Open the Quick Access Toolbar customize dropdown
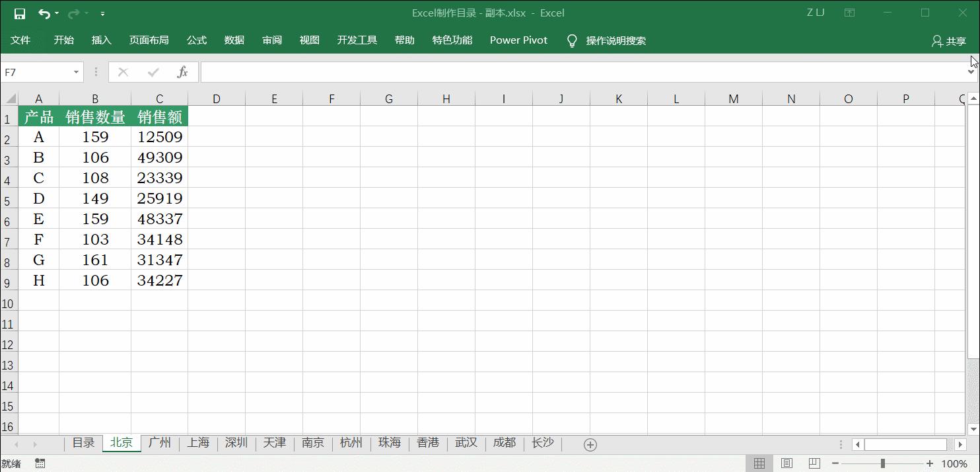Viewport: 980px width, 472px height. tap(102, 12)
